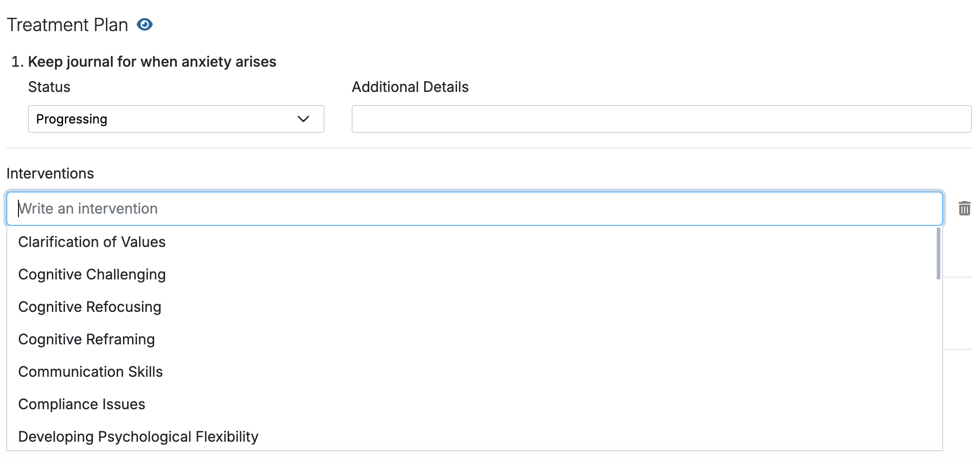Select the Cognitive Reframing suggestion
The image size is (980, 457).
click(x=87, y=339)
